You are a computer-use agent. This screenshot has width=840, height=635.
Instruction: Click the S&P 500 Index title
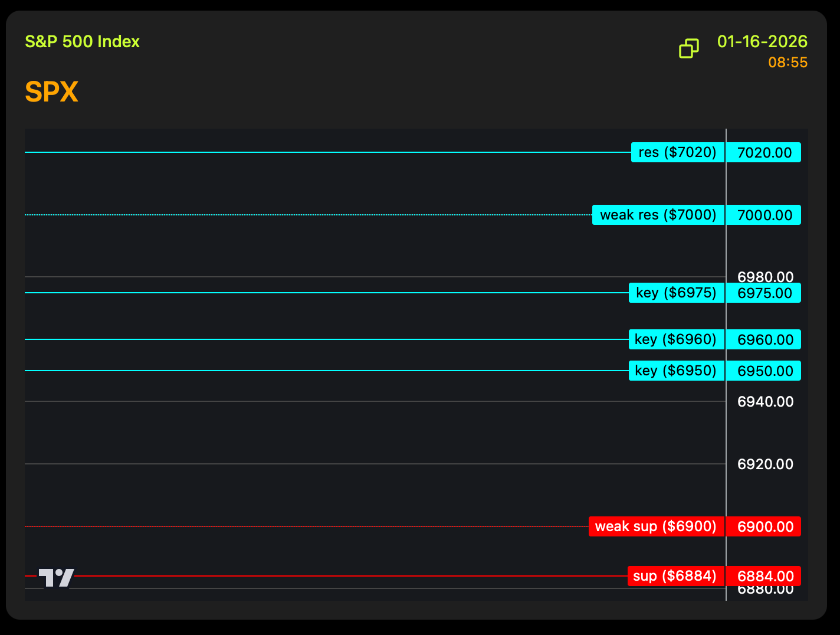pos(82,42)
